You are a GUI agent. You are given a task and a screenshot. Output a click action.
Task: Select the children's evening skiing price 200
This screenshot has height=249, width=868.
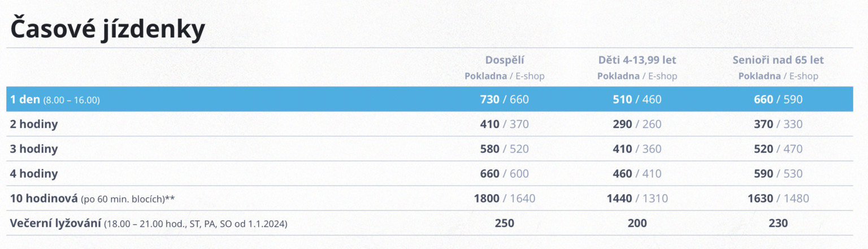(x=637, y=224)
